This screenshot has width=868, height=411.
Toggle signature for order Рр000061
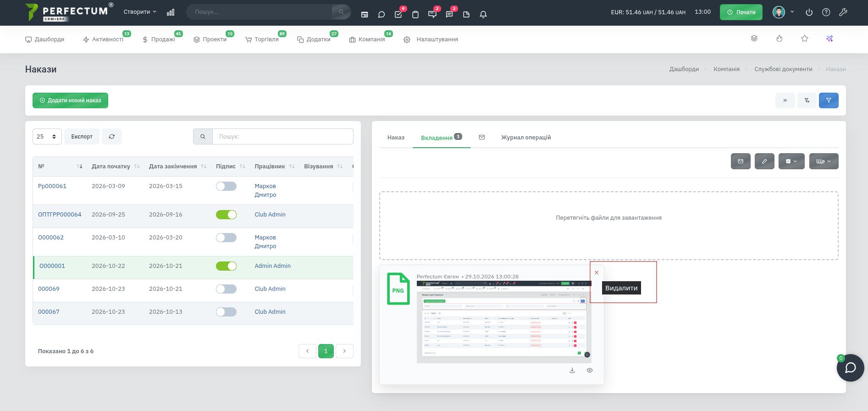(x=227, y=186)
